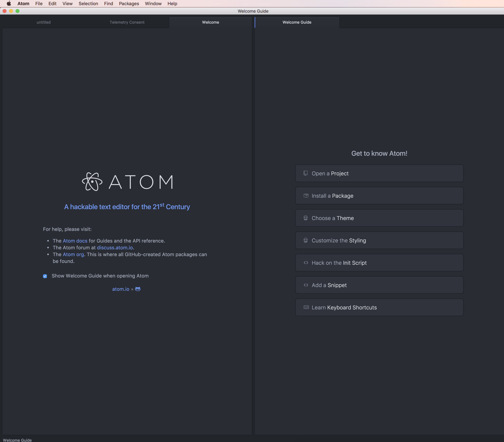Switch to the Telemetry Consent tab

[x=127, y=22]
